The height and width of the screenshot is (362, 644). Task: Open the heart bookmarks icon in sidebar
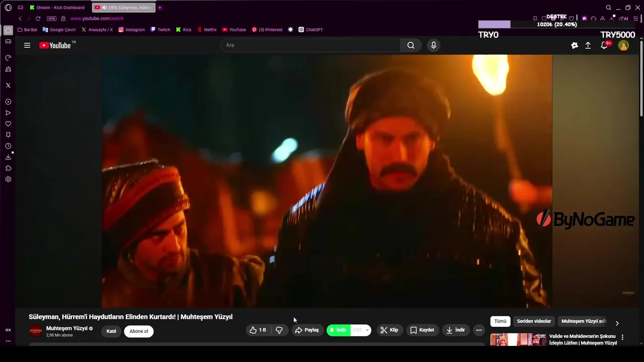click(x=8, y=124)
